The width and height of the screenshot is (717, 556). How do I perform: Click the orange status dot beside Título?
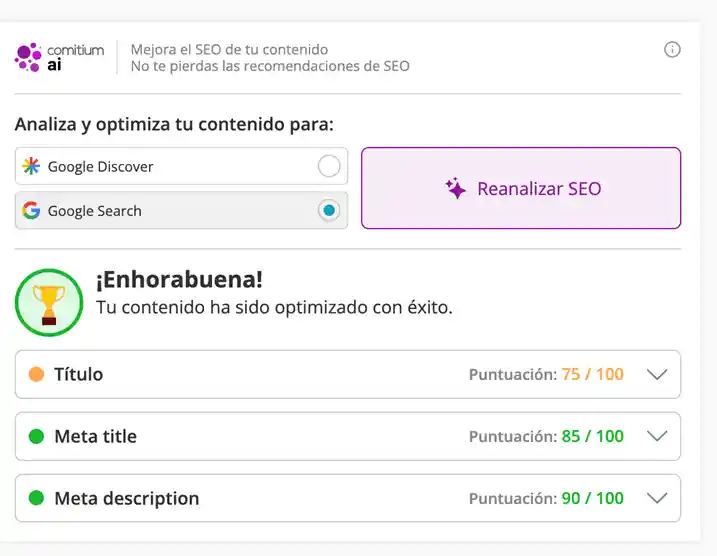click(x=37, y=375)
